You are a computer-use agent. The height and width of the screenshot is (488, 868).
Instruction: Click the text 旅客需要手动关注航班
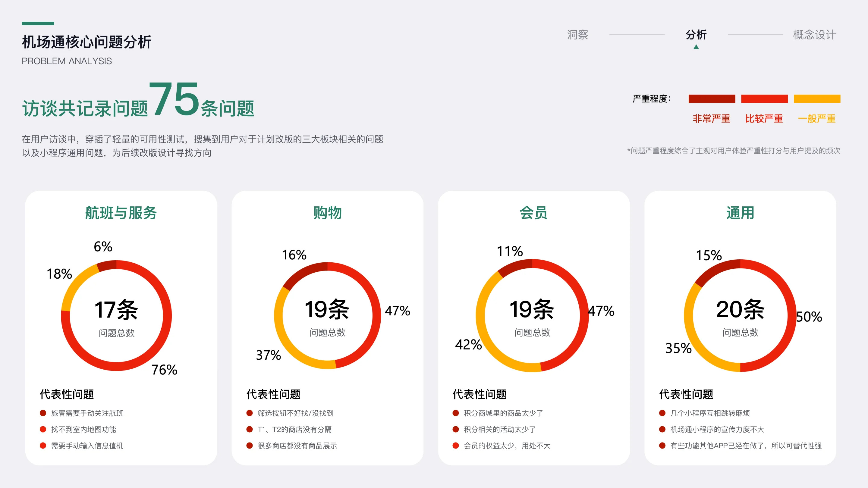87,413
